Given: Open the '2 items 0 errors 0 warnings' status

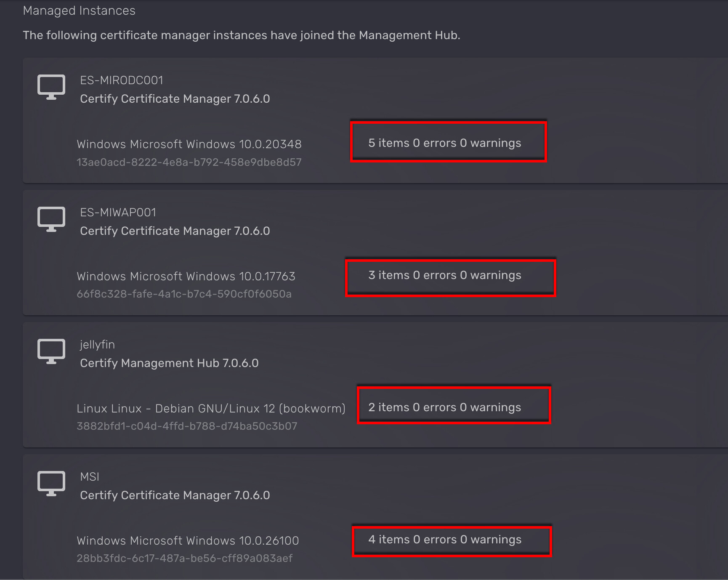Looking at the screenshot, I should 445,407.
